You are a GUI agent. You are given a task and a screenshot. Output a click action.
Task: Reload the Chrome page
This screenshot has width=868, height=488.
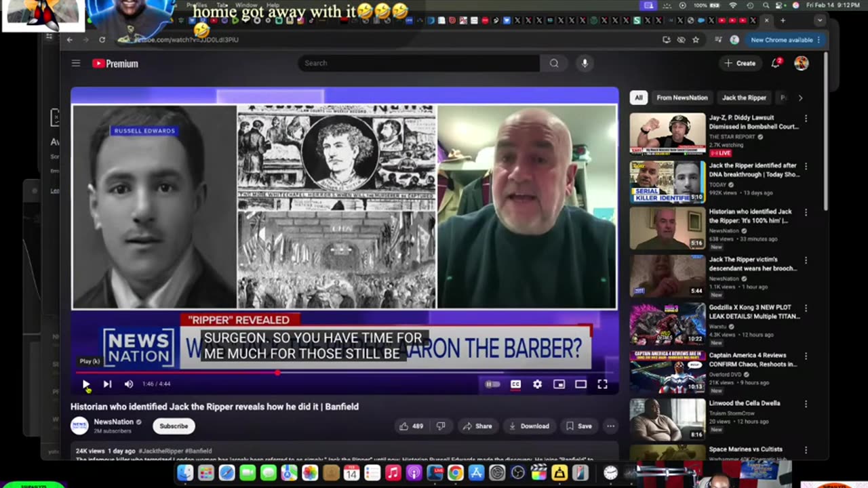102,40
